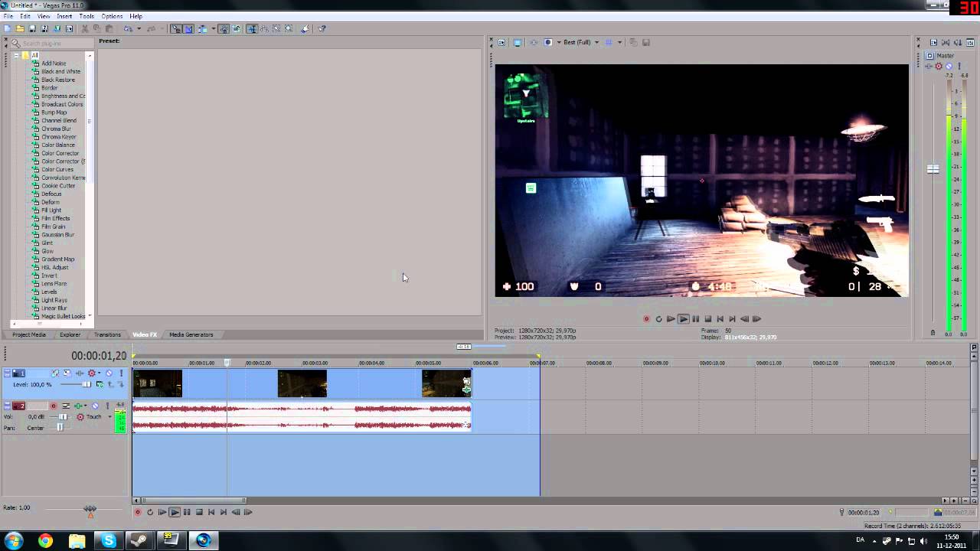Image resolution: width=980 pixels, height=551 pixels.
Task: Click the Master bus label
Action: click(946, 56)
